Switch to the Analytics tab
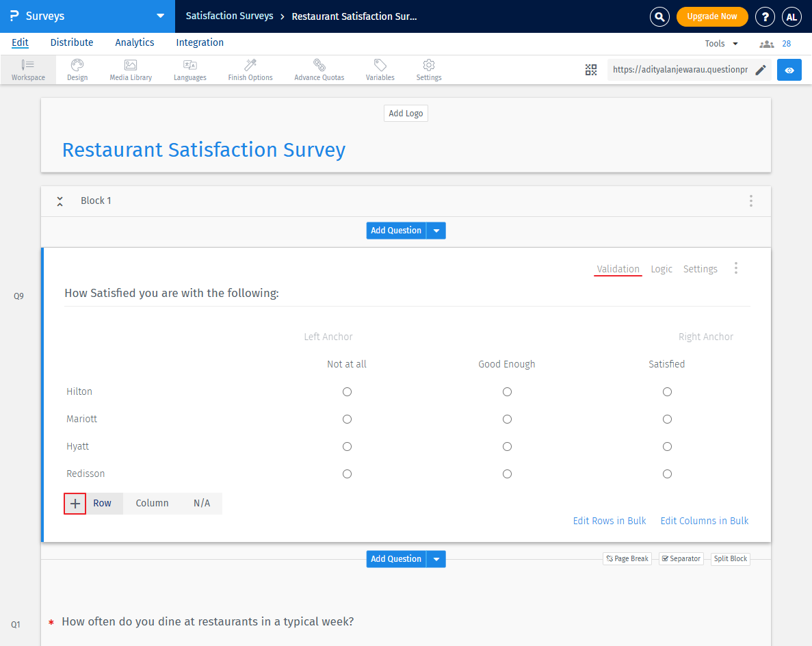 pos(134,42)
